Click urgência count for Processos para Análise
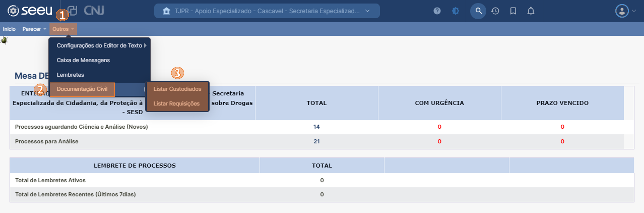 click(x=440, y=142)
